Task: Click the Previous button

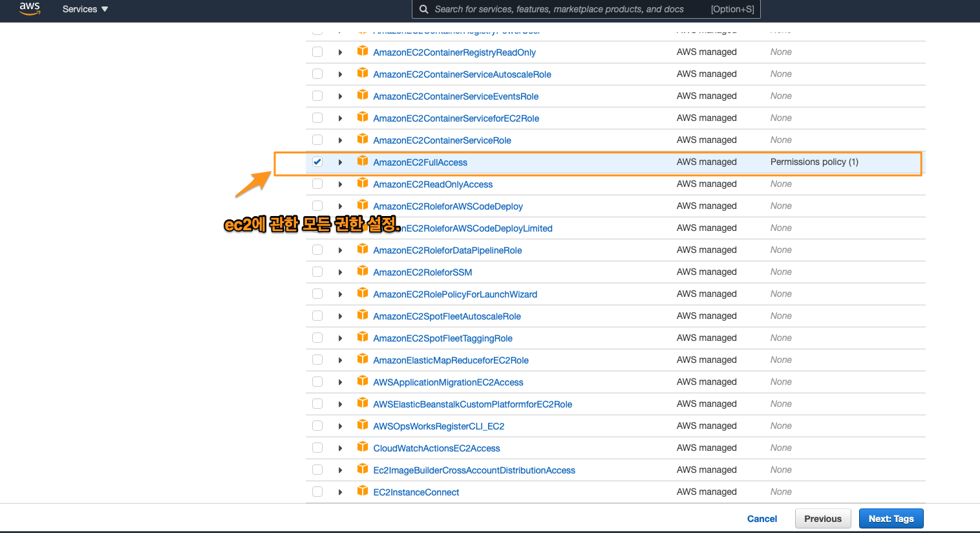Action: click(x=822, y=519)
